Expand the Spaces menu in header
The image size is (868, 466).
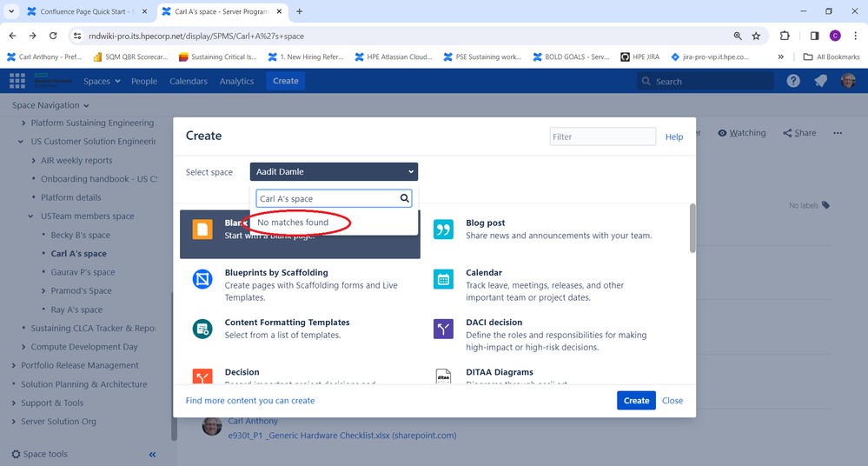[102, 81]
